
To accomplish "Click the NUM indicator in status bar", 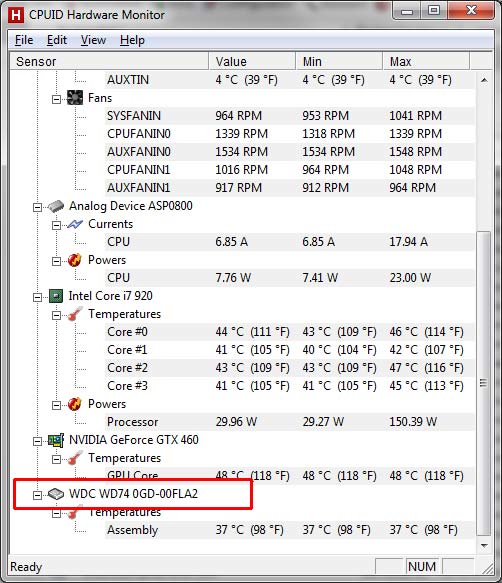I will point(422,567).
